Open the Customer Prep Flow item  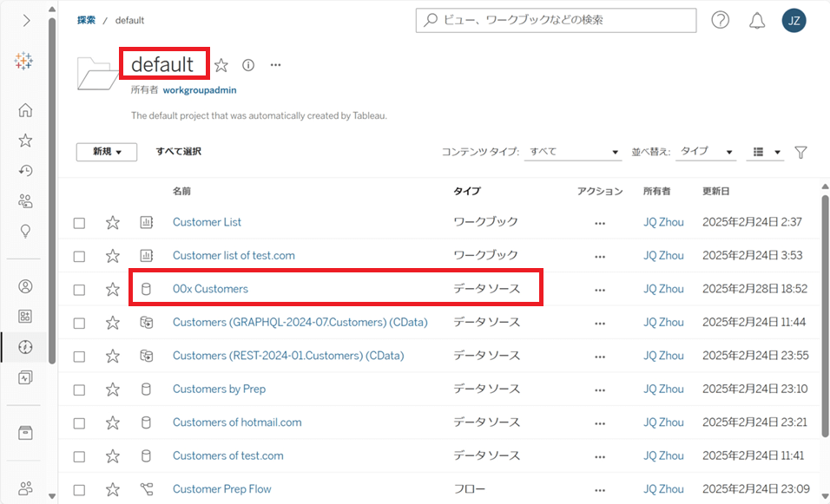pyautogui.click(x=221, y=488)
